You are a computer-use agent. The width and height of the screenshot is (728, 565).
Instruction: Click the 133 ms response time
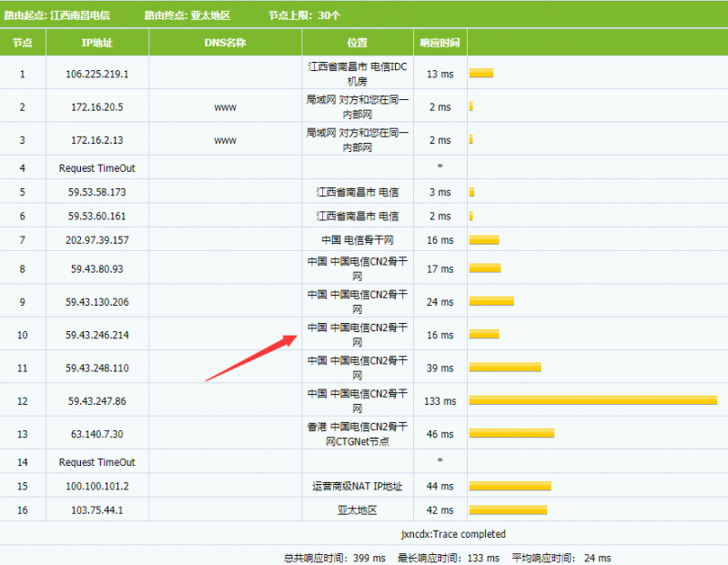point(440,401)
